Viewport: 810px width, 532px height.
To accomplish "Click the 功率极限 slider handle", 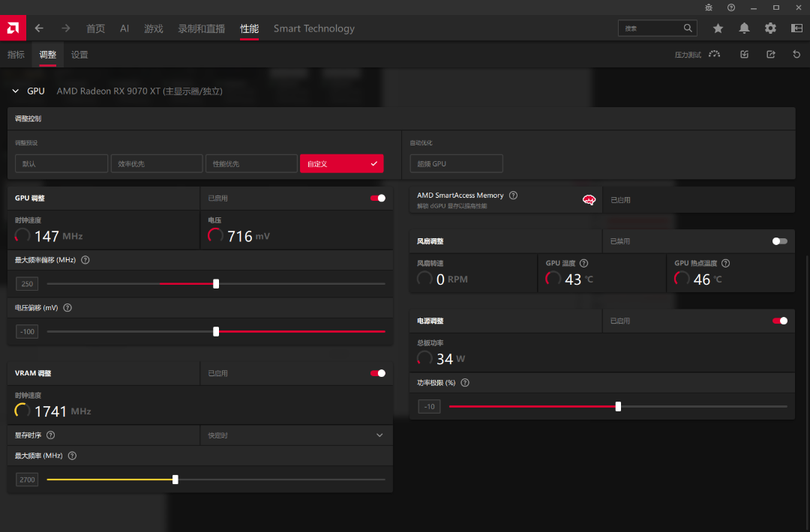I will pos(618,407).
